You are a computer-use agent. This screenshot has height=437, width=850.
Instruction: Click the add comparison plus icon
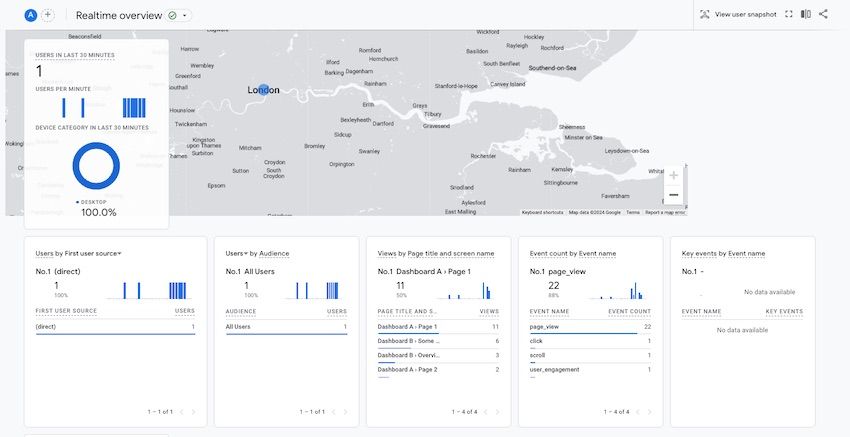click(x=48, y=15)
